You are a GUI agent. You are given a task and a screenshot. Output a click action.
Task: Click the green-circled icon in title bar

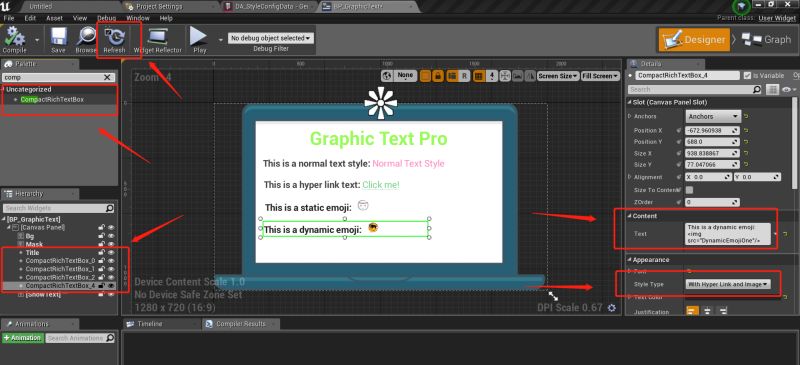(x=741, y=6)
